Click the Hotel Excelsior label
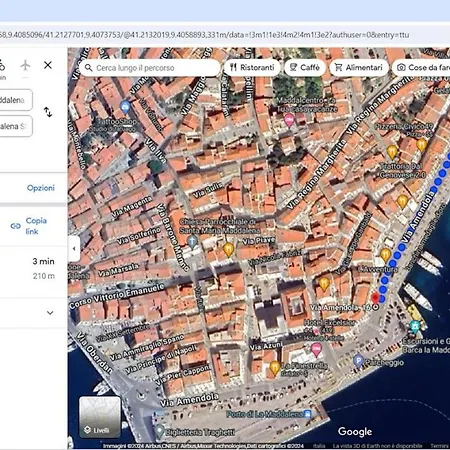The image size is (450, 450). [330, 323]
